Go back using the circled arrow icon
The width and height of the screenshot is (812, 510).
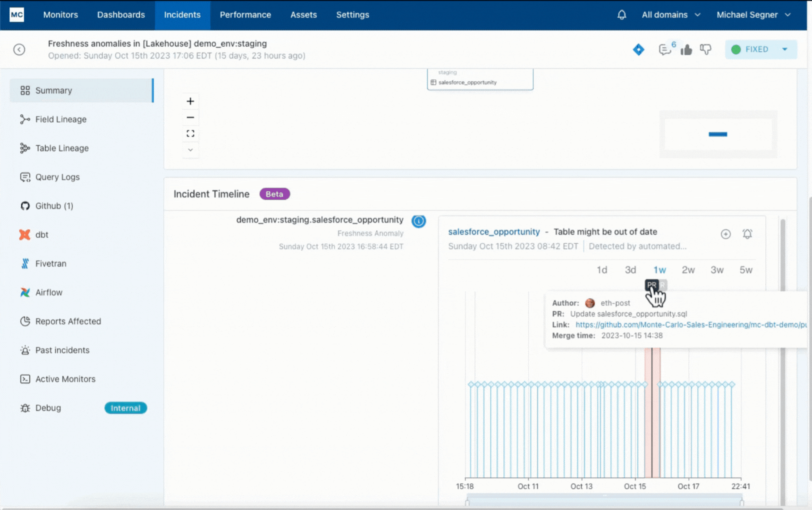tap(19, 50)
